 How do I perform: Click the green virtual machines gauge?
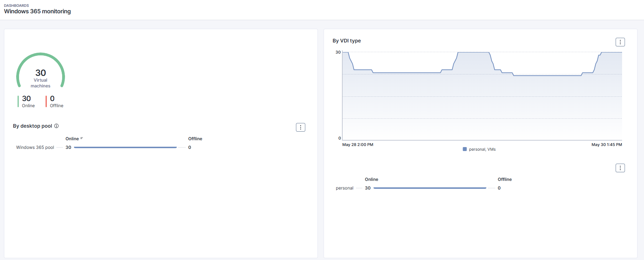point(41,71)
